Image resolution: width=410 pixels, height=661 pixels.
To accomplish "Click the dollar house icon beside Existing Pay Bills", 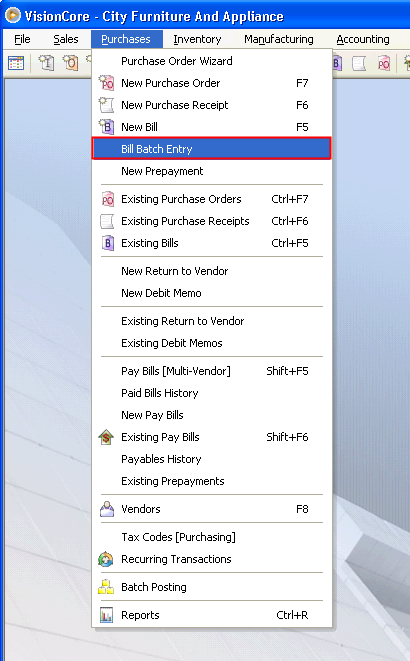I will pyautogui.click(x=106, y=437).
